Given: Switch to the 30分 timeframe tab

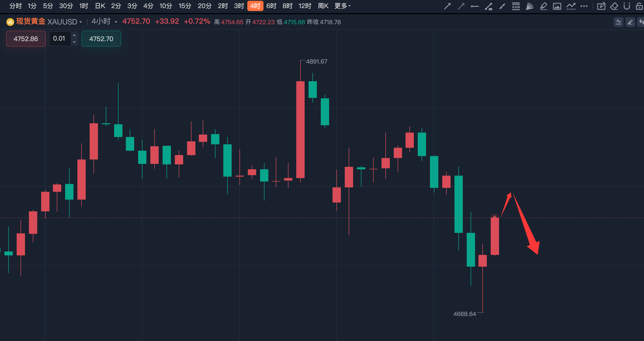Looking at the screenshot, I should coord(66,6).
